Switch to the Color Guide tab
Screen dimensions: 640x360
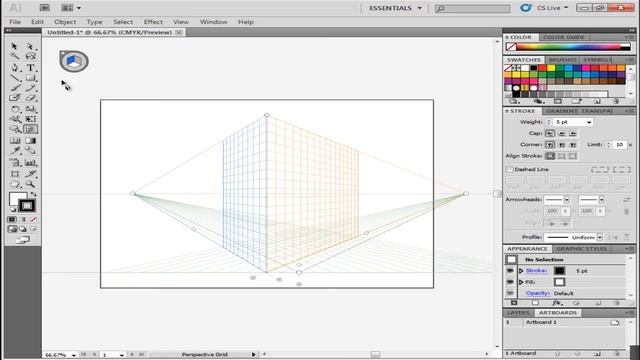coord(564,37)
